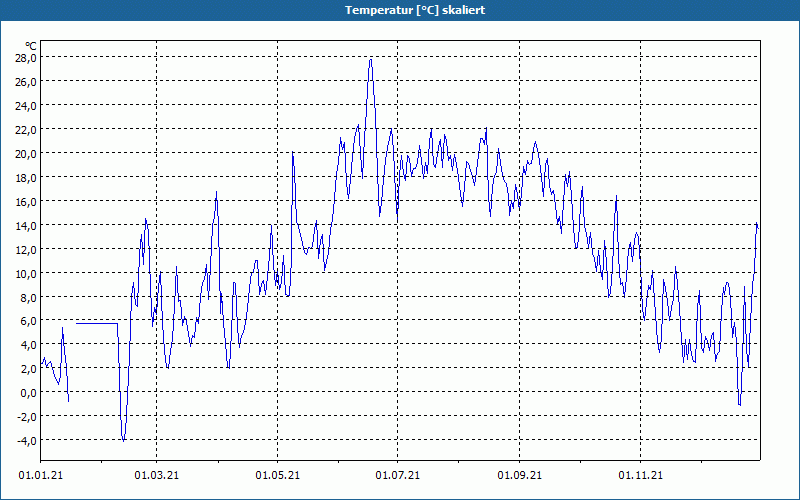This screenshot has height=500, width=800.
Task: Click the 24,0 y-axis label
Action: (26, 106)
